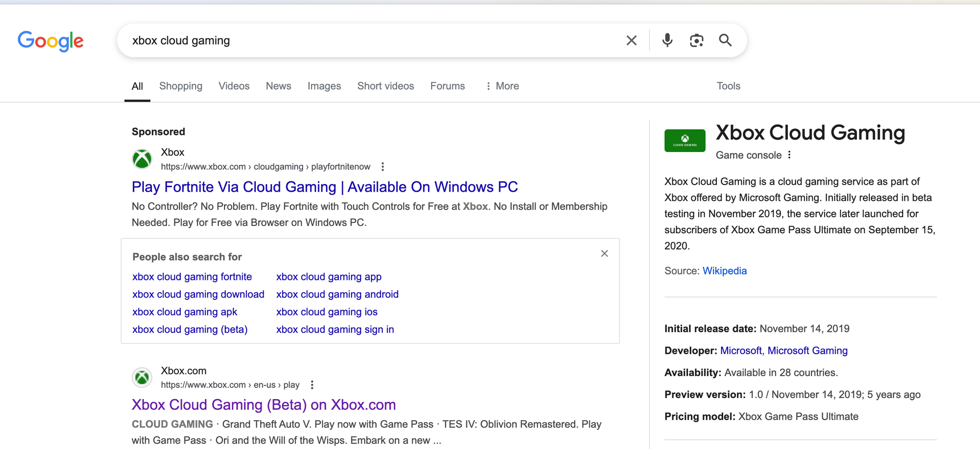The width and height of the screenshot is (980, 449).
Task: Open the three-dot menu on the sponsored result
Action: pos(382,167)
